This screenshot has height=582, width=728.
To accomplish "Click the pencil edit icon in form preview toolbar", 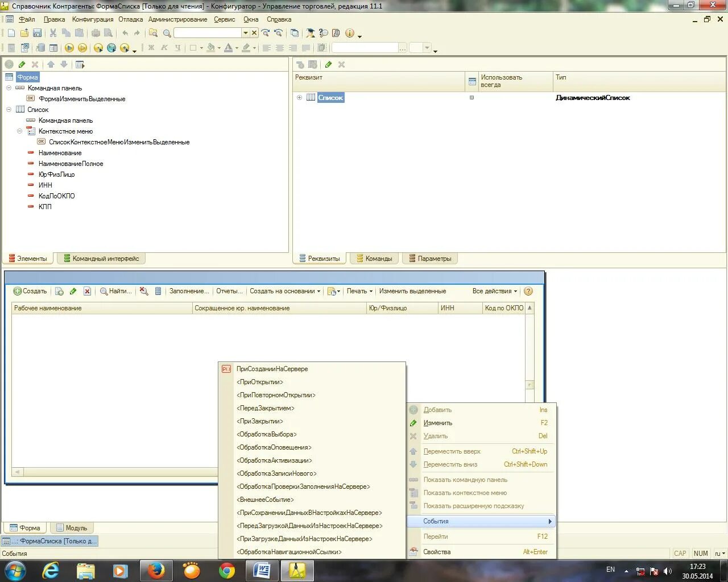I will (73, 291).
